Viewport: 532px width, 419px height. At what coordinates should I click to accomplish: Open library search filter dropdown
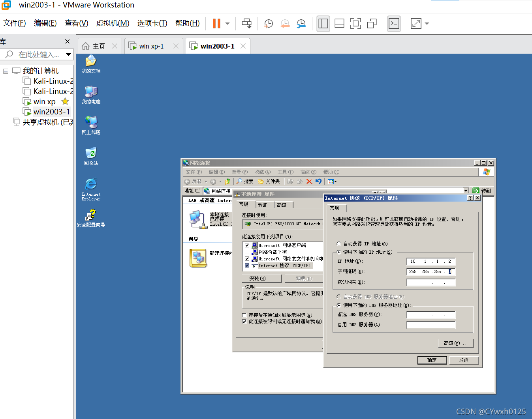(69, 54)
